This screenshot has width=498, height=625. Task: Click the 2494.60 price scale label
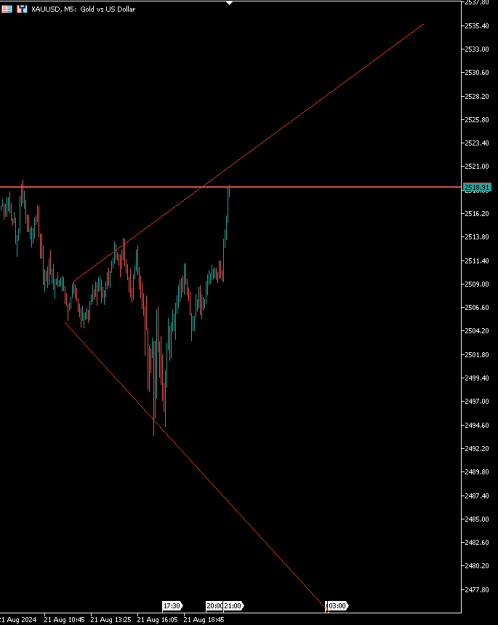coord(477,425)
